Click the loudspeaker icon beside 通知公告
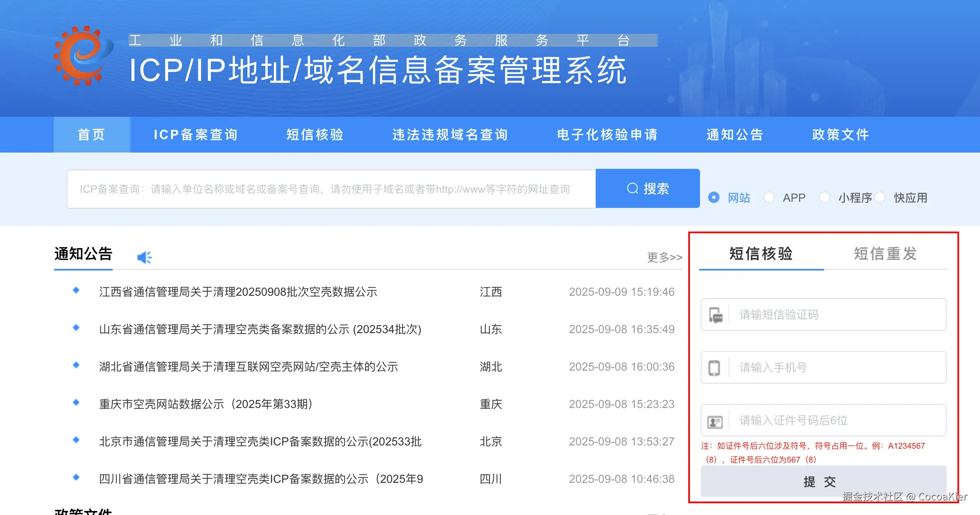Image resolution: width=980 pixels, height=515 pixels. pos(144,256)
